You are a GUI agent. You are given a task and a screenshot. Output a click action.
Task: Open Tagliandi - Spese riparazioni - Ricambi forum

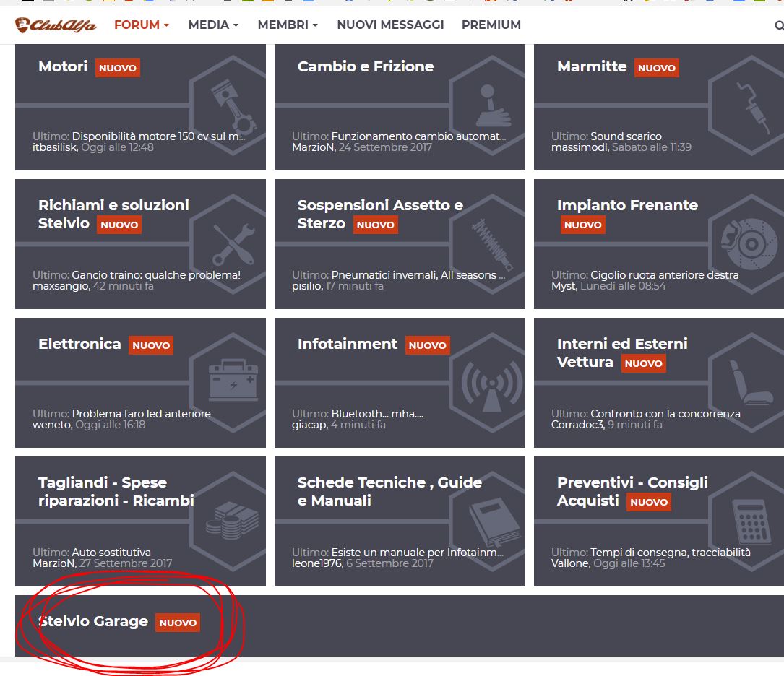(x=116, y=491)
